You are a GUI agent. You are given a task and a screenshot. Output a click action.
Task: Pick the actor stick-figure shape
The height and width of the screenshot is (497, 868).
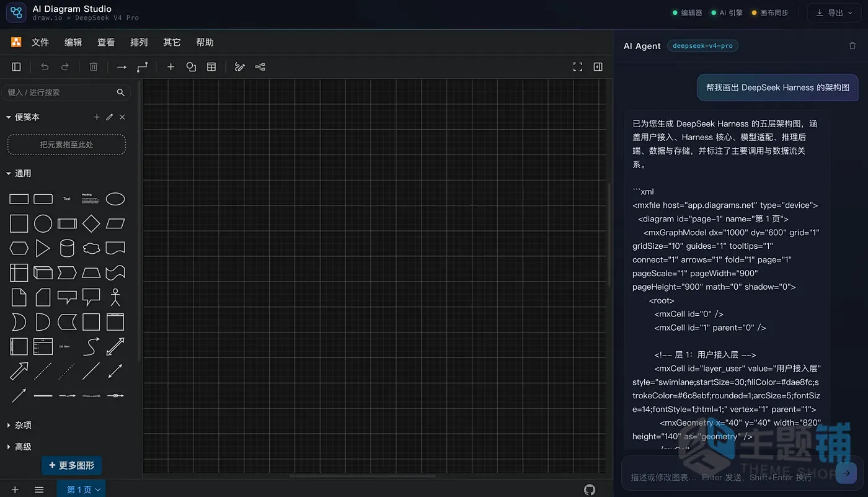[x=115, y=297]
